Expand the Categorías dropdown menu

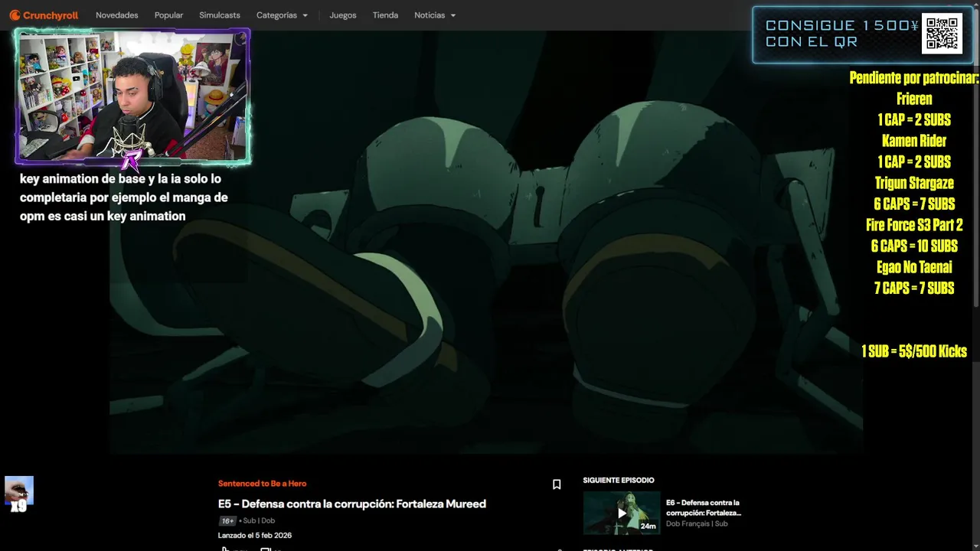click(x=282, y=15)
